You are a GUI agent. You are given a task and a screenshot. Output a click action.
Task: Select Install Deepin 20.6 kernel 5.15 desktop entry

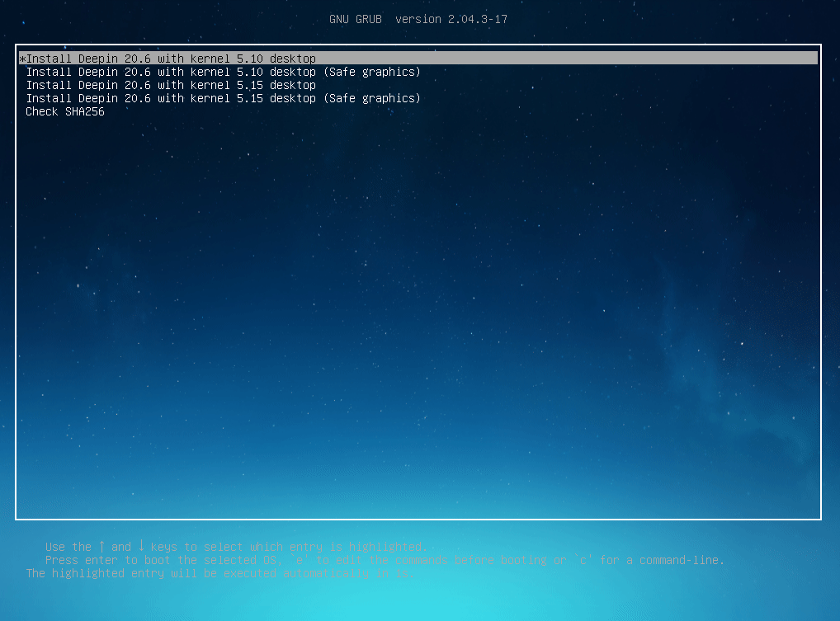[x=171, y=85]
